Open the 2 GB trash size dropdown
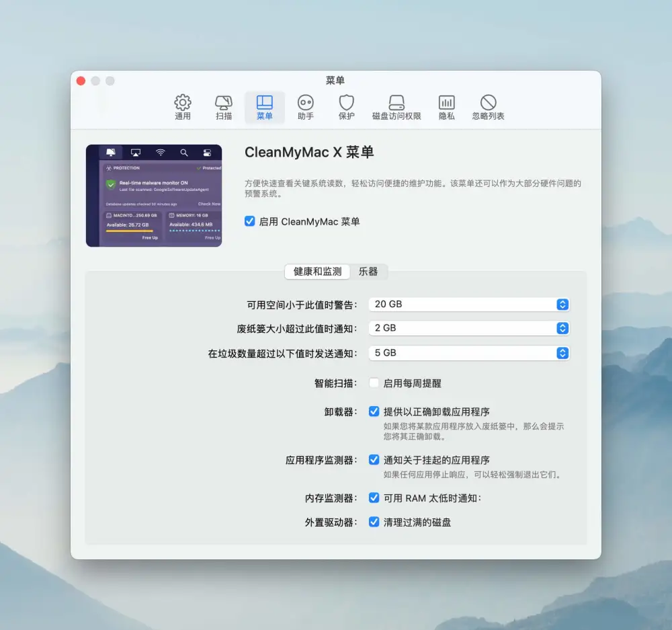Screen dimensions: 672x630 tap(469, 328)
